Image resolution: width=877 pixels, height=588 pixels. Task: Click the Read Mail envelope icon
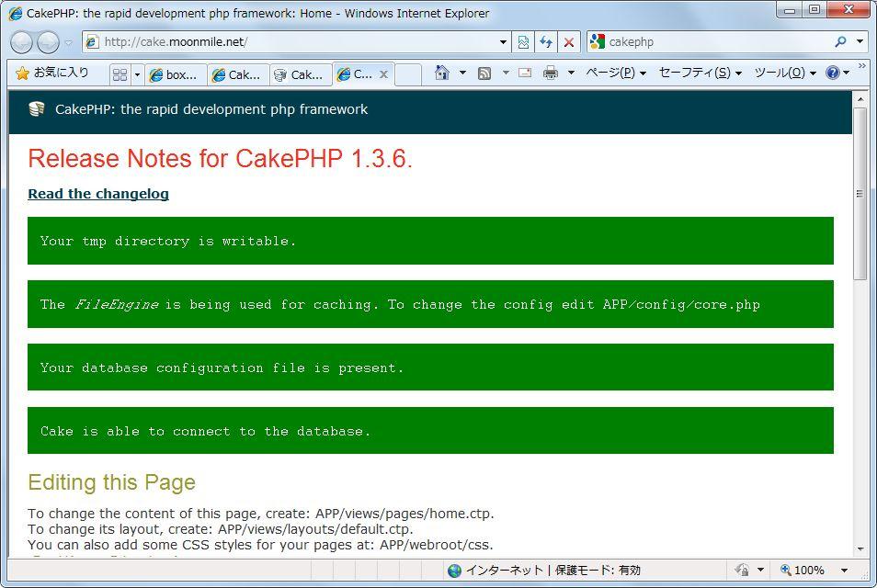pos(525,73)
